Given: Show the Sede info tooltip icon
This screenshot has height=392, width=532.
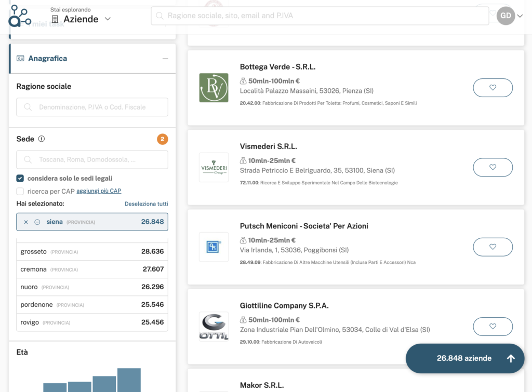Looking at the screenshot, I should (x=42, y=139).
